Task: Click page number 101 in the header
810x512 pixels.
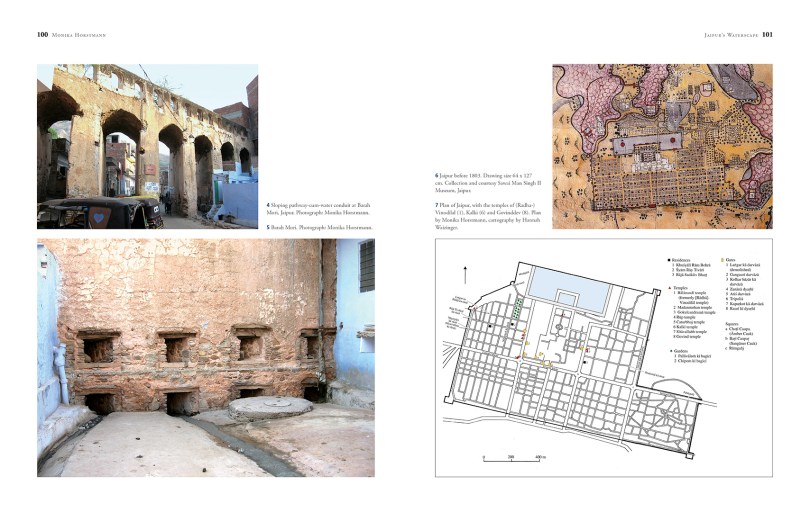Action: point(766,34)
